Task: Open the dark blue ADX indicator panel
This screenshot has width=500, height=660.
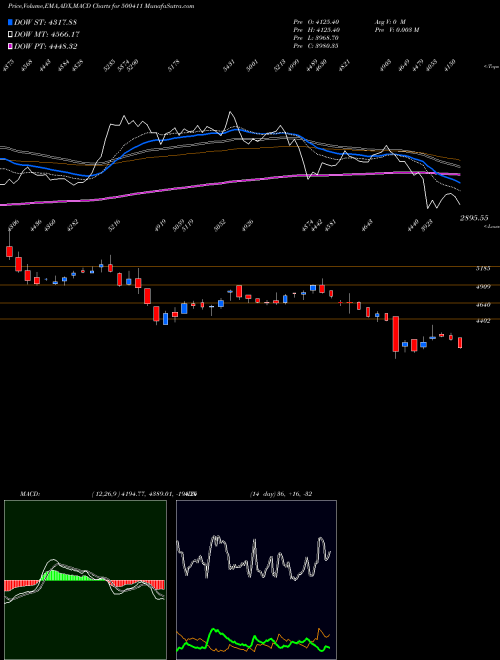Action: click(x=256, y=580)
